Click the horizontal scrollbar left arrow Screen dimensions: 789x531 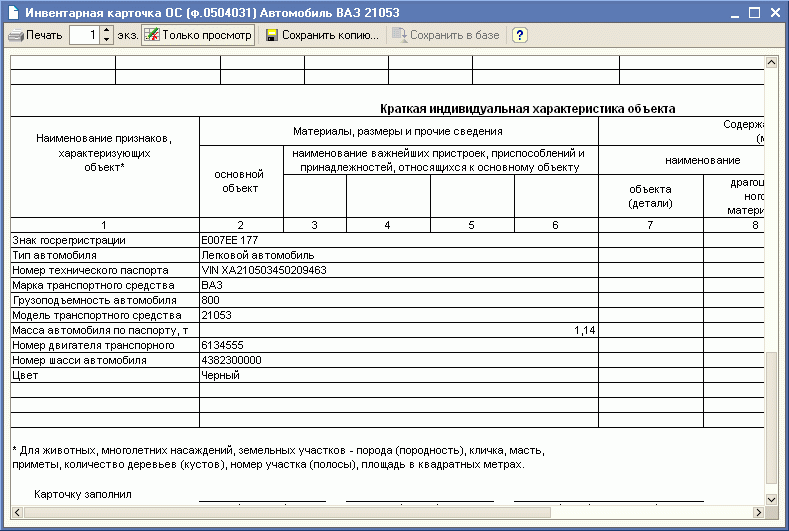pyautogui.click(x=17, y=512)
